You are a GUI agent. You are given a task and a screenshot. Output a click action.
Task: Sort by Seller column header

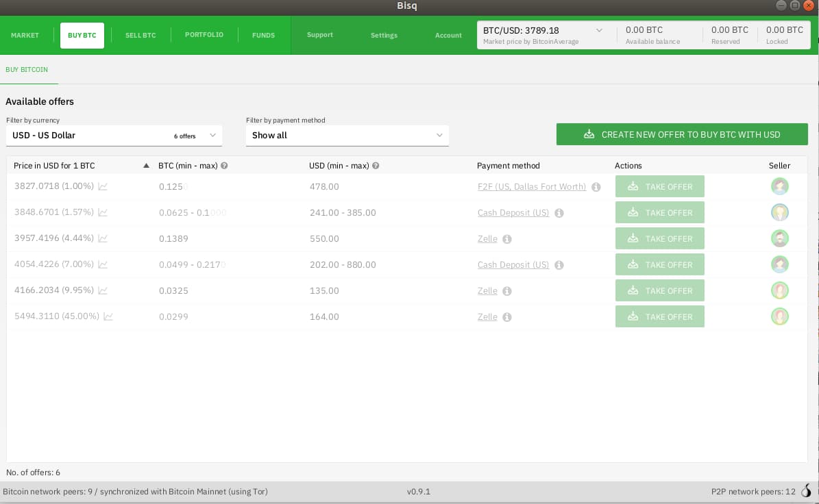(x=779, y=166)
